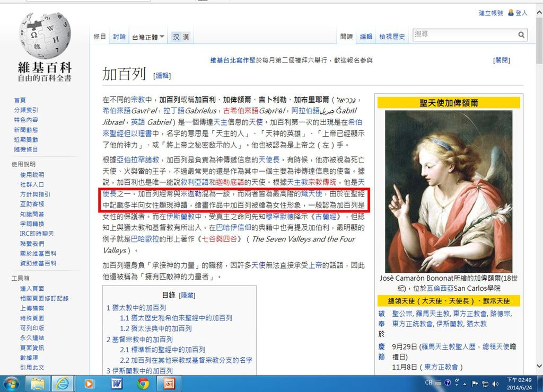543x392 pixels.
Task: Click the page scrollbar down arrow
Action: [539, 366]
